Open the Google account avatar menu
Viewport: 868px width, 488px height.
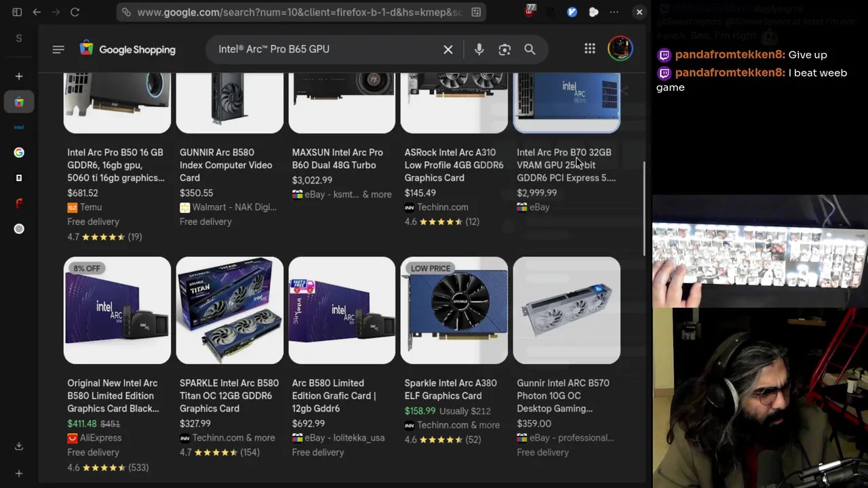click(x=620, y=49)
